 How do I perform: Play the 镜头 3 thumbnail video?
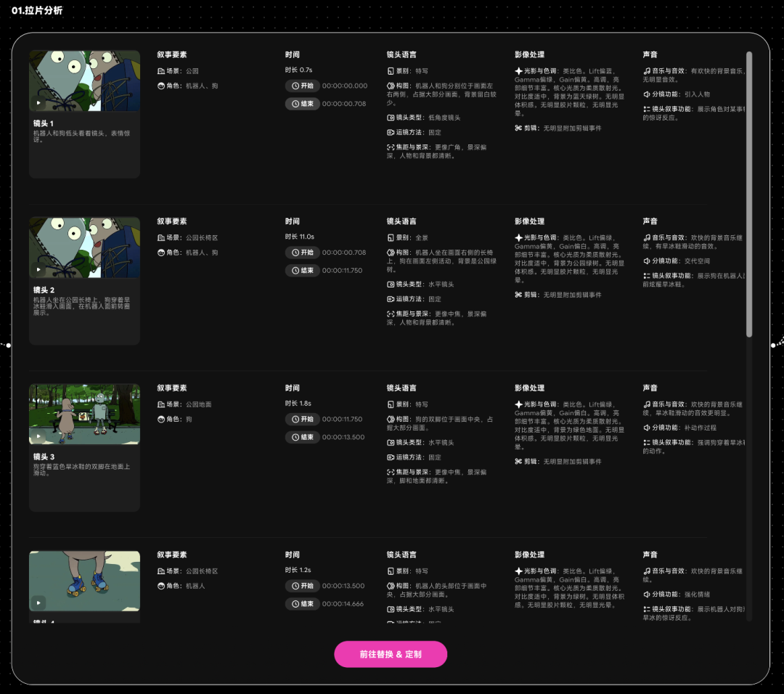38,436
